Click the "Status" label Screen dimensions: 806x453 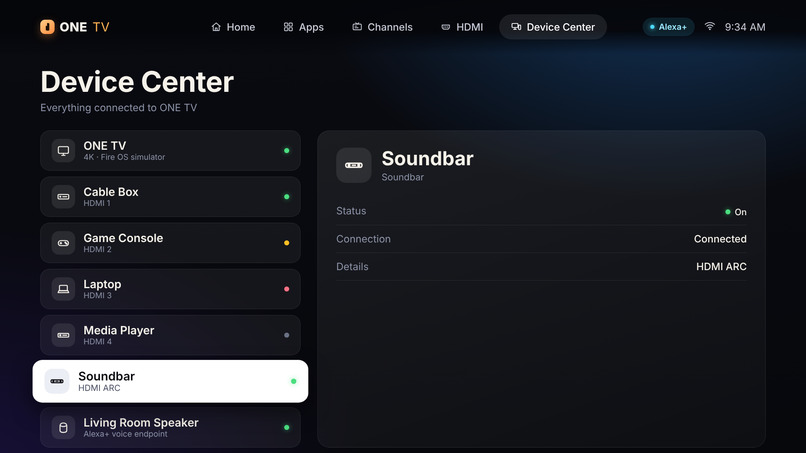point(351,211)
